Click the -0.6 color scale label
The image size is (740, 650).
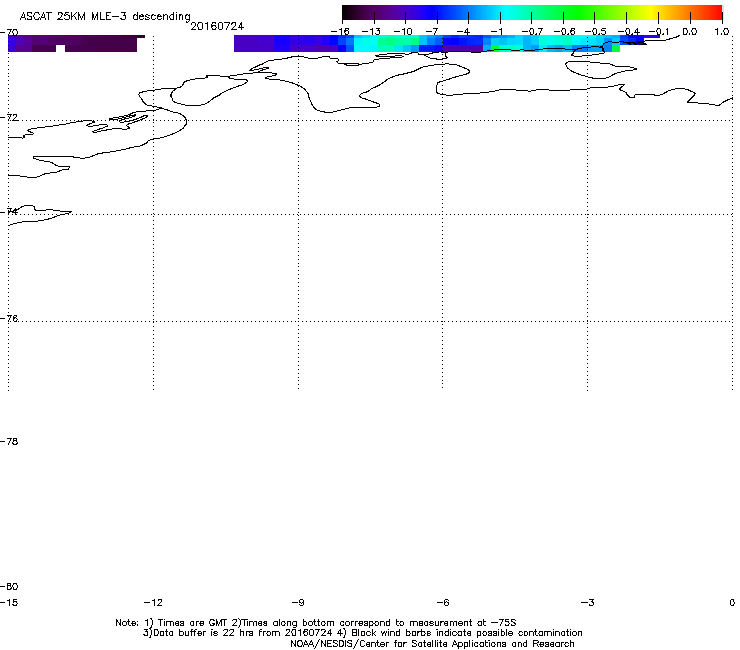[x=564, y=32]
